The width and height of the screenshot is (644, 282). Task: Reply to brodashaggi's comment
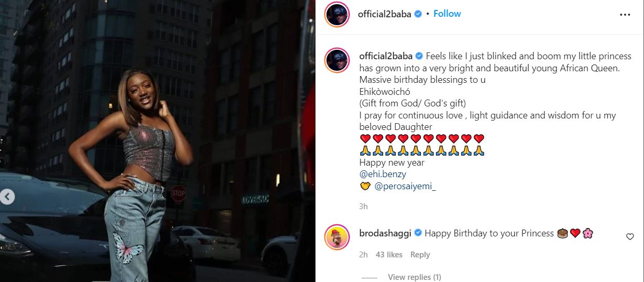pos(420,255)
